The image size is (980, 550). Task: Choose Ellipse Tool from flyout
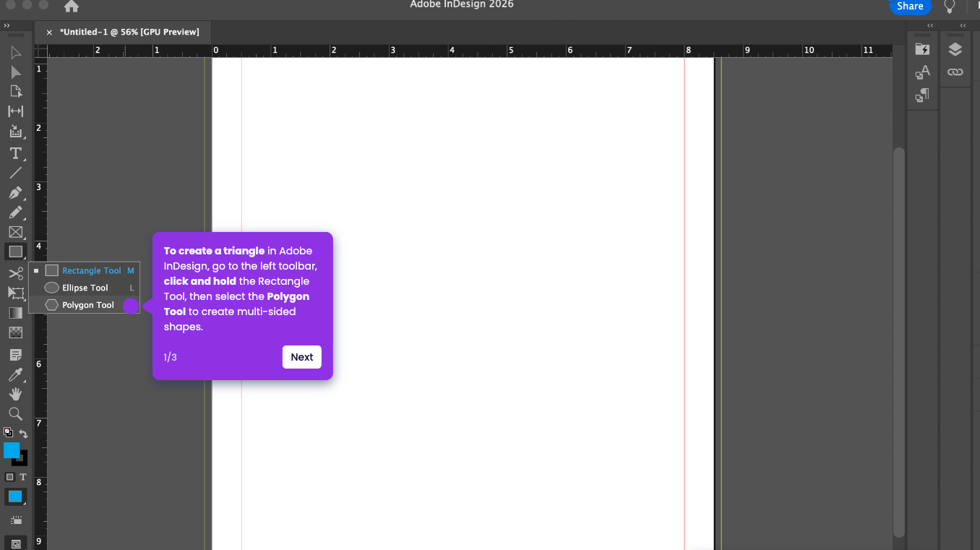point(84,288)
